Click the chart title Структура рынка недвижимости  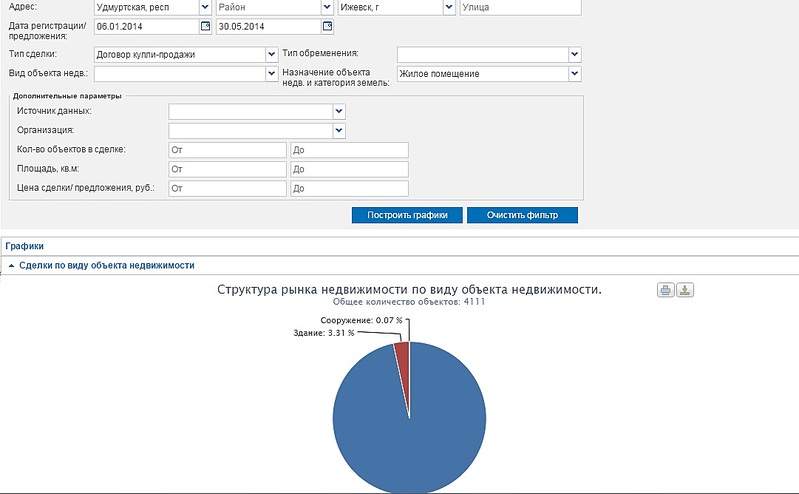click(x=409, y=290)
